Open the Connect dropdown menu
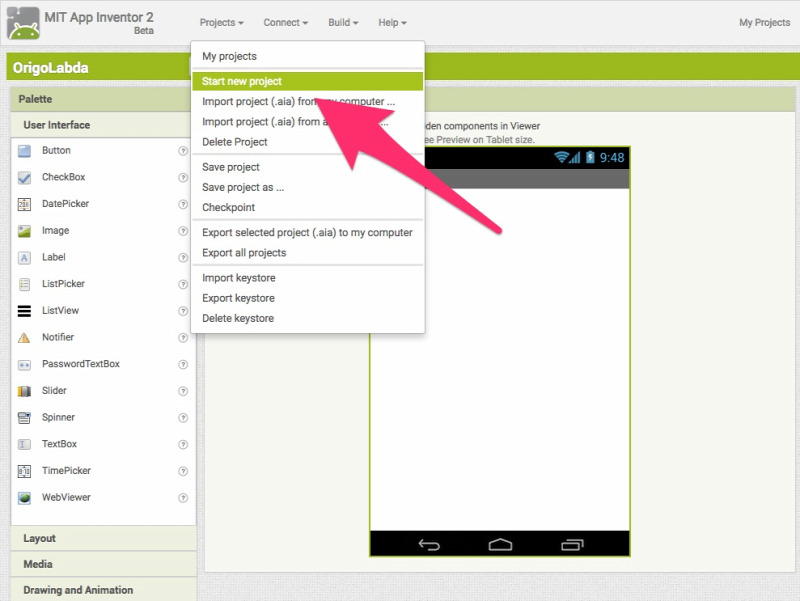 click(286, 22)
